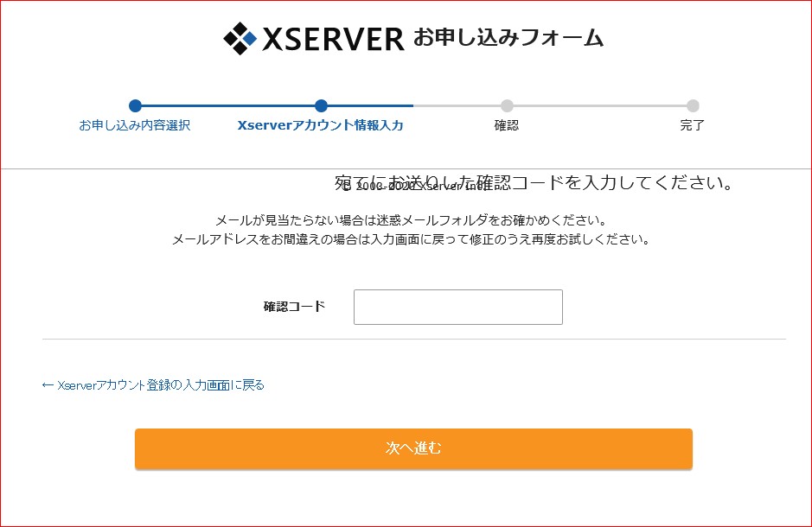Click the 完了 step label

tap(693, 125)
